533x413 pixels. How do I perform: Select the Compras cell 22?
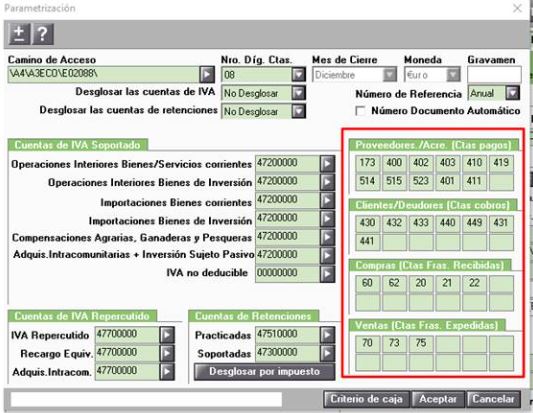475,284
